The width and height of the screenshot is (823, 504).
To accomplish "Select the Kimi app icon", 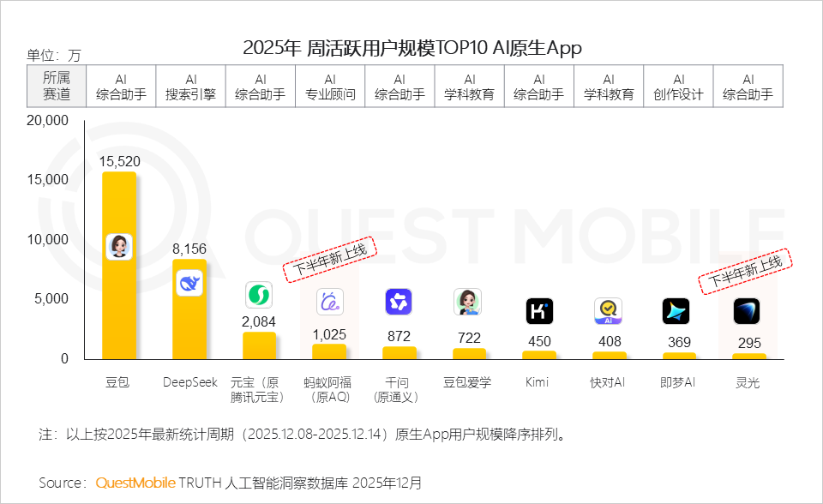I will pos(538,310).
